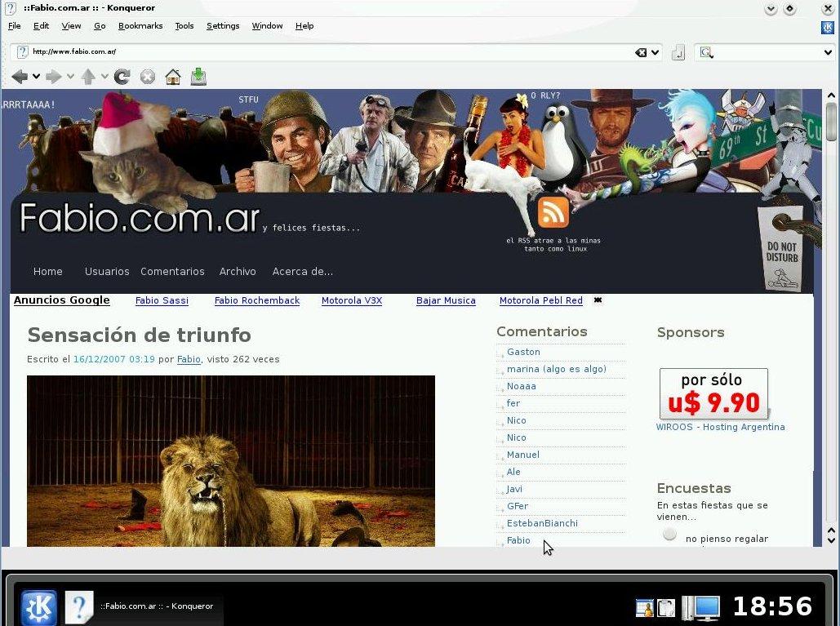Go back with the Back arrow button
The image size is (840, 626).
20,77
